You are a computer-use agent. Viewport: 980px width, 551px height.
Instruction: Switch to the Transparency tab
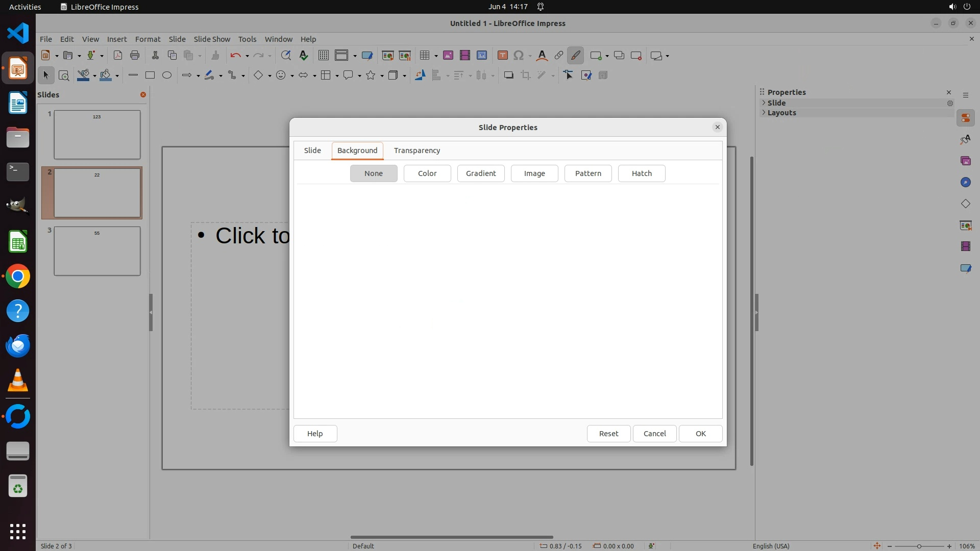pyautogui.click(x=416, y=151)
